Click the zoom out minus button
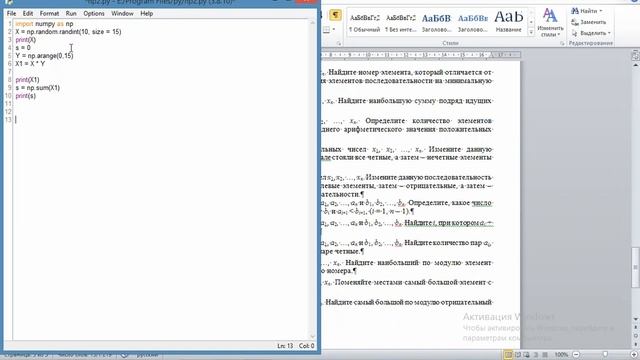The height and width of the screenshot is (360, 640). pos(576,355)
